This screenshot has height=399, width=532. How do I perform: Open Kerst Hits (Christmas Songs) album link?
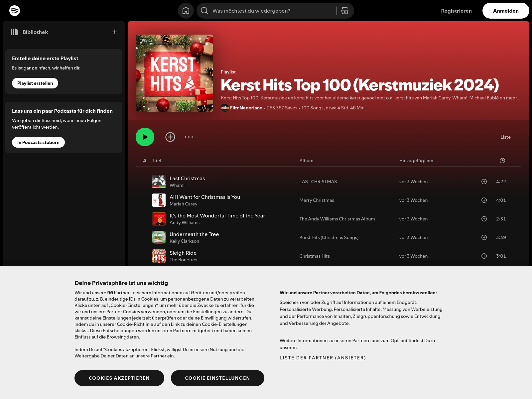click(x=329, y=237)
